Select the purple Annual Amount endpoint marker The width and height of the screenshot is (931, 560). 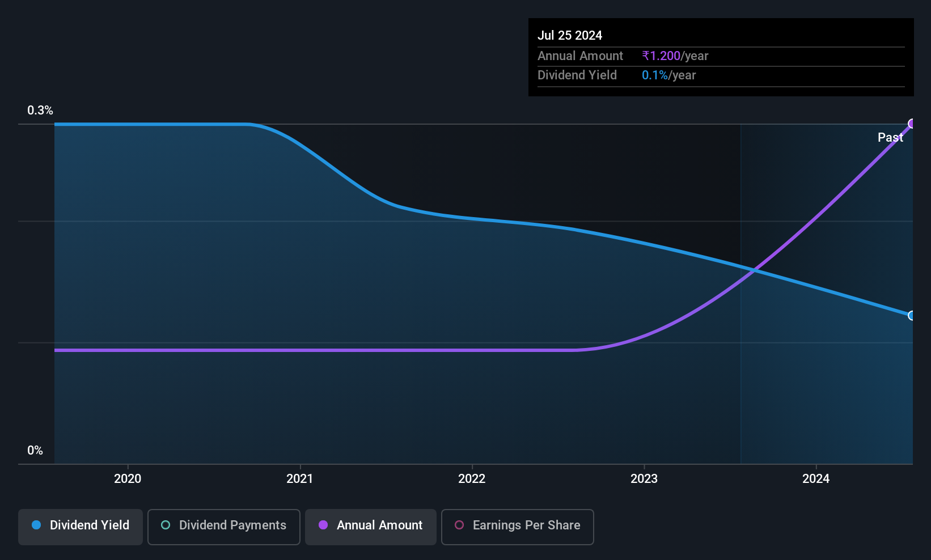coord(912,124)
